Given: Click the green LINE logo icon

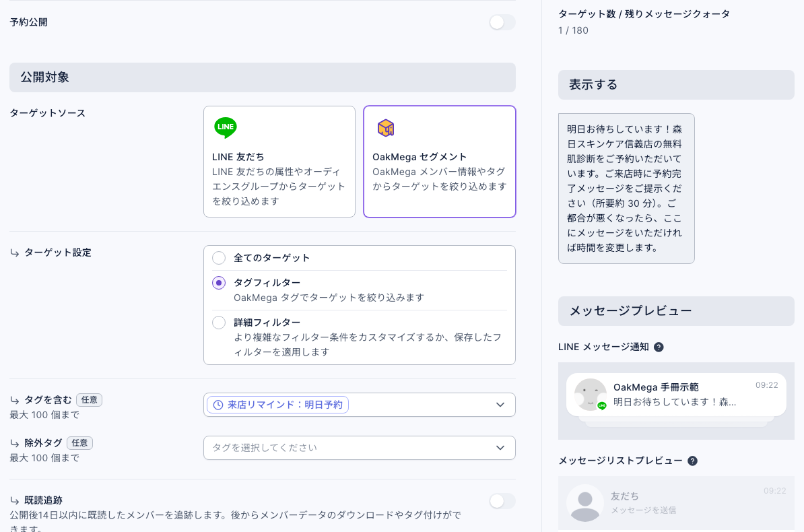Looking at the screenshot, I should (x=226, y=127).
